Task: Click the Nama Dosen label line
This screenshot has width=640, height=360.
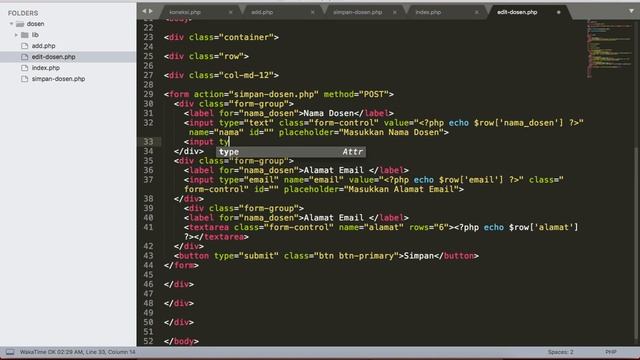Action: click(289, 113)
